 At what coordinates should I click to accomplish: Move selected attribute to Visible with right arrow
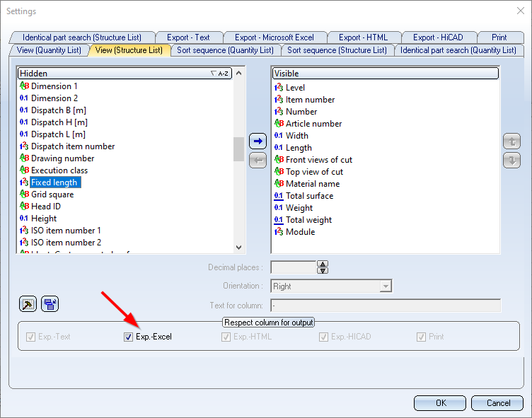[258, 141]
